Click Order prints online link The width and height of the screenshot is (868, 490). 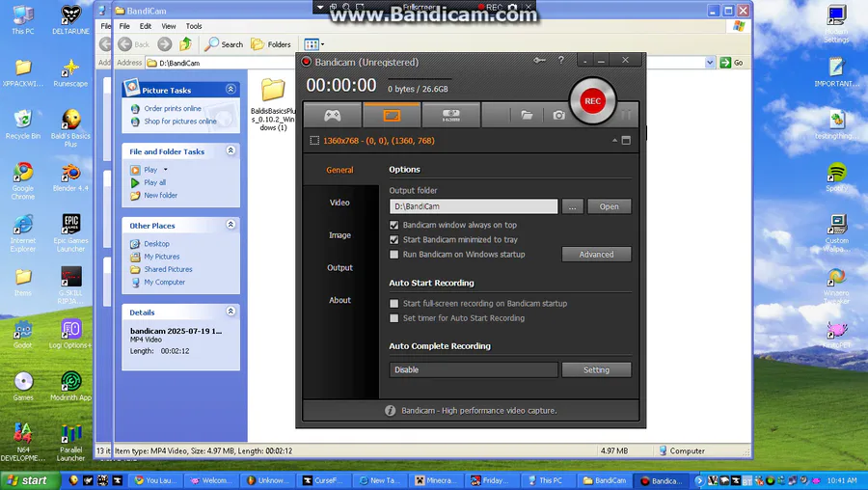coord(173,109)
